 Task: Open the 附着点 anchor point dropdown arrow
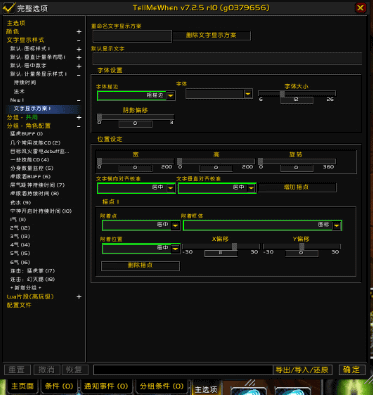pos(175,226)
